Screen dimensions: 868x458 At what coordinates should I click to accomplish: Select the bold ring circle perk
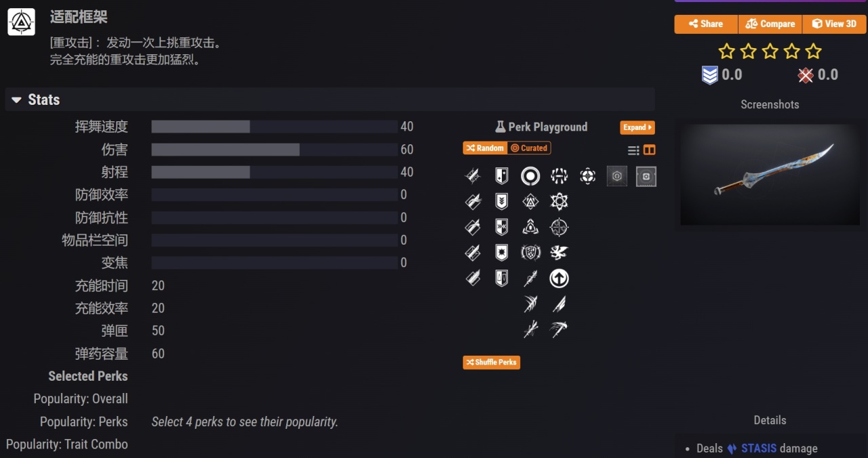click(530, 176)
